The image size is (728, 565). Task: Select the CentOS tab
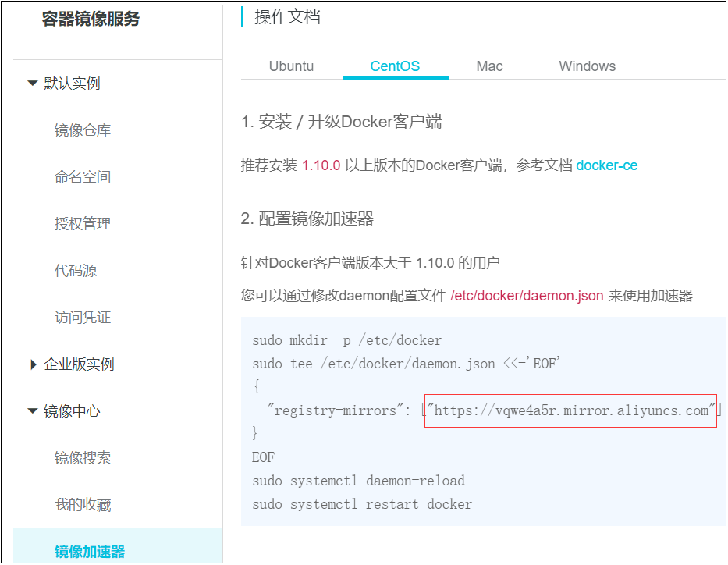click(x=395, y=66)
